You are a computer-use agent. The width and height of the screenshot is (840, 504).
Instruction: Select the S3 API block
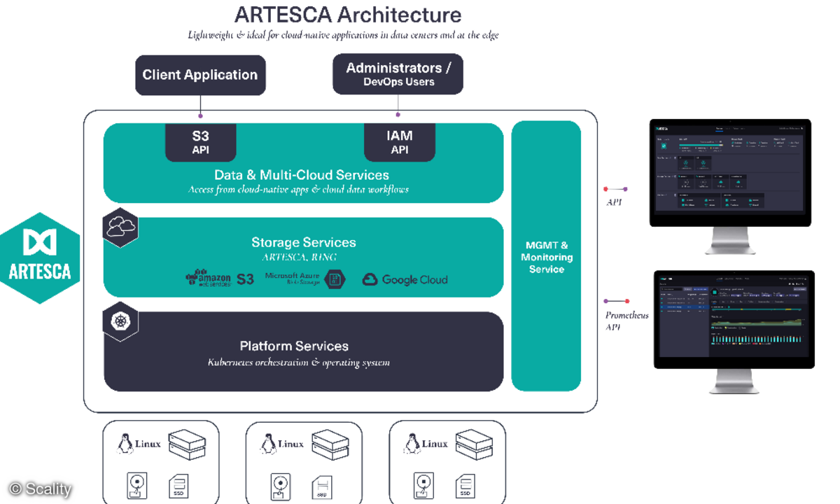click(x=201, y=143)
